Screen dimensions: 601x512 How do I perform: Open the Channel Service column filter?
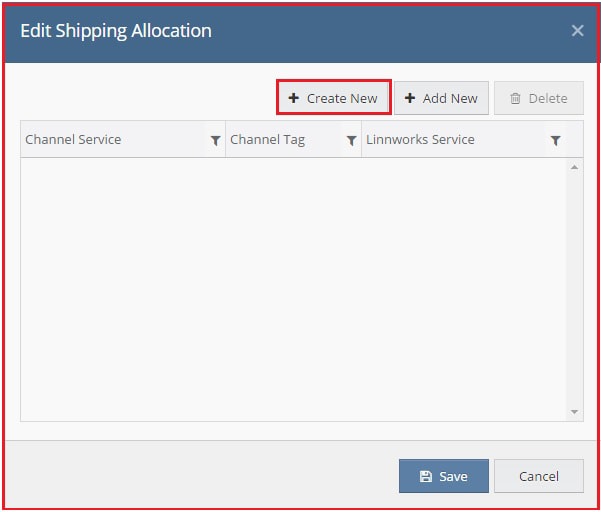coord(216,140)
